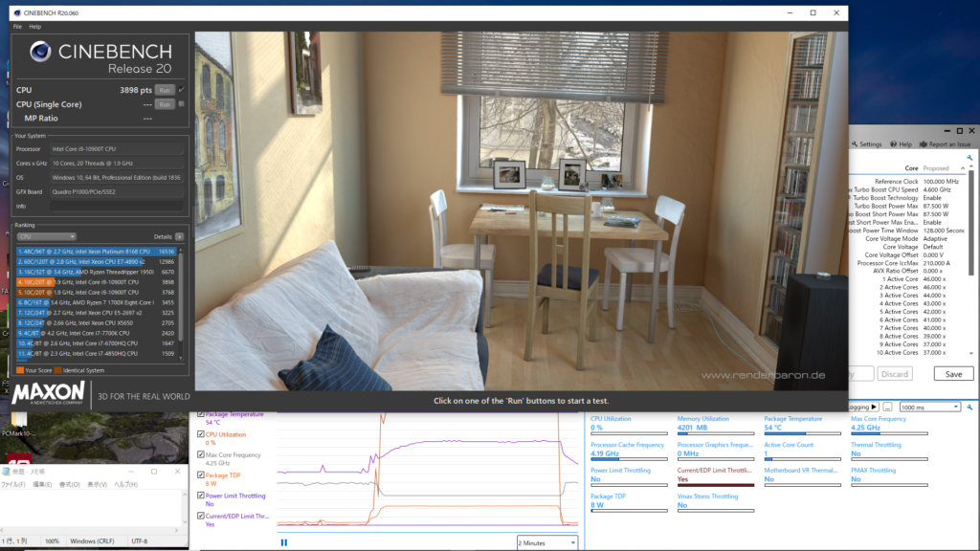Open ヘルプ(H) menu in Notepad

[125, 485]
